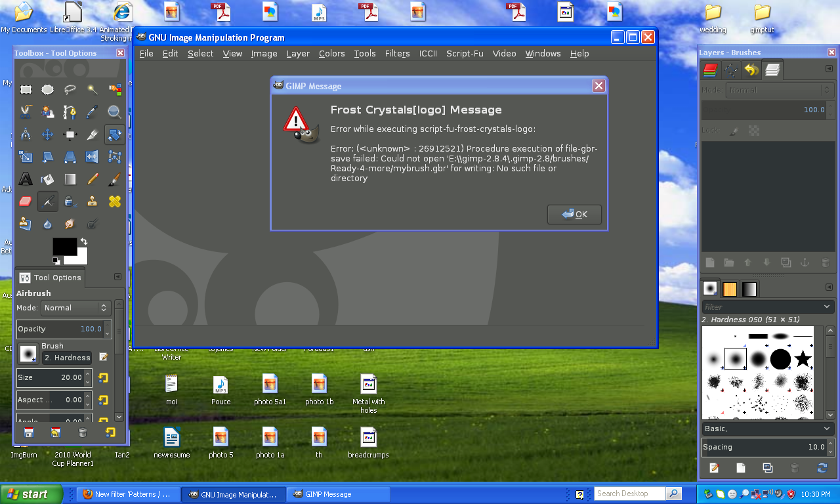840x504 pixels.
Task: Select the Alignment tool
Action: click(70, 135)
